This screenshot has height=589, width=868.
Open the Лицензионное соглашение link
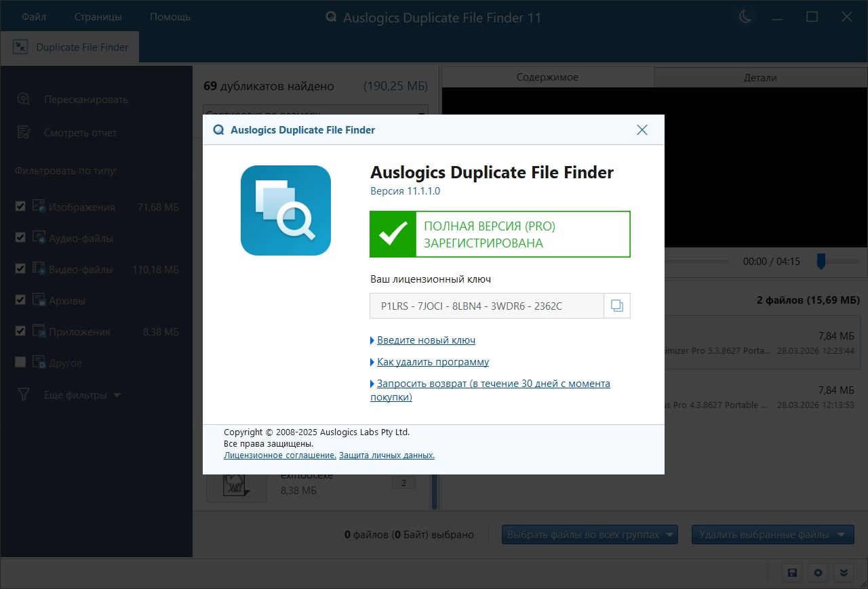point(280,455)
